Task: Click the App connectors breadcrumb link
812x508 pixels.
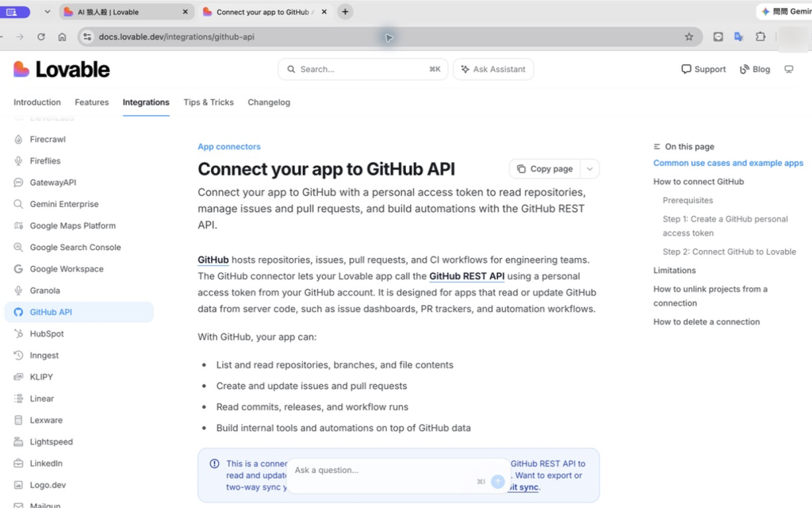Action: tap(229, 147)
